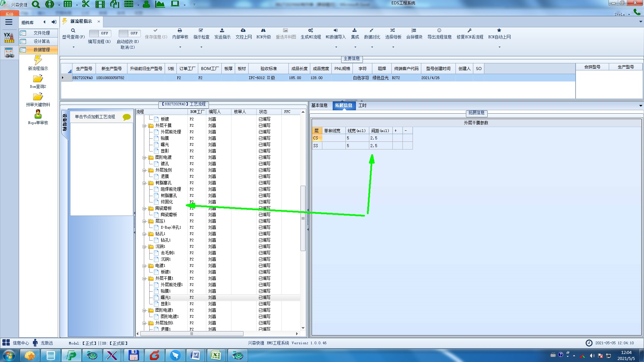Viewport: 644px width, 362px height.
Task: Toggle the 编写流程(R) OFF switch
Action: 99,33
